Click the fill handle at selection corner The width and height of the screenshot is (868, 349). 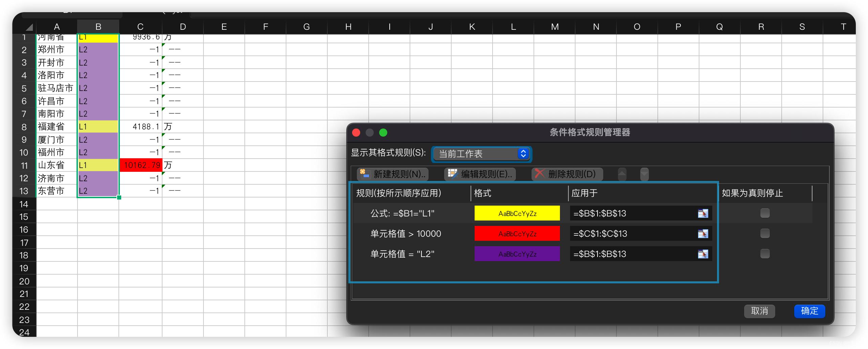click(119, 197)
